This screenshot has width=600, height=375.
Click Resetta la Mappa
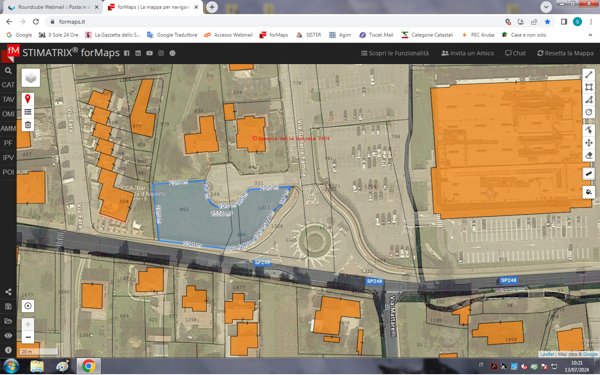point(565,53)
